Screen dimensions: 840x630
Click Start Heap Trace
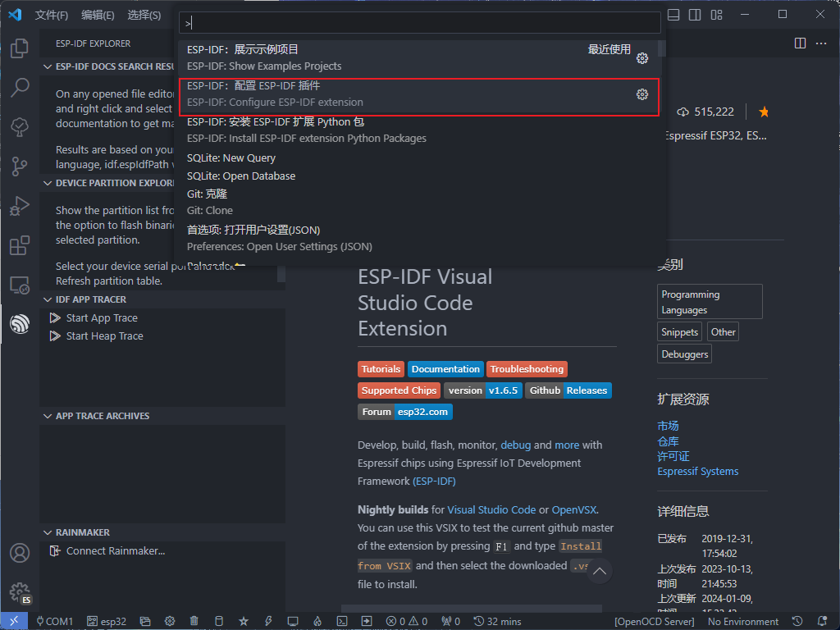(104, 336)
